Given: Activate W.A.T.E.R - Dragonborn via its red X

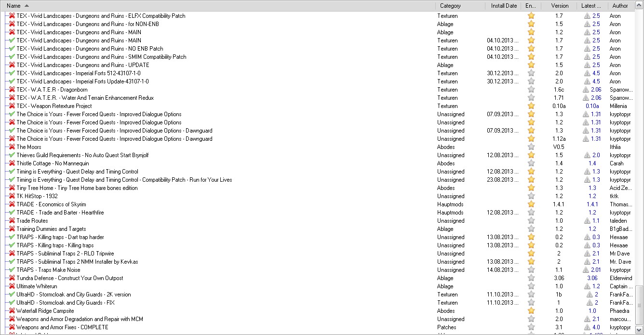Looking at the screenshot, I should pyautogui.click(x=12, y=90).
